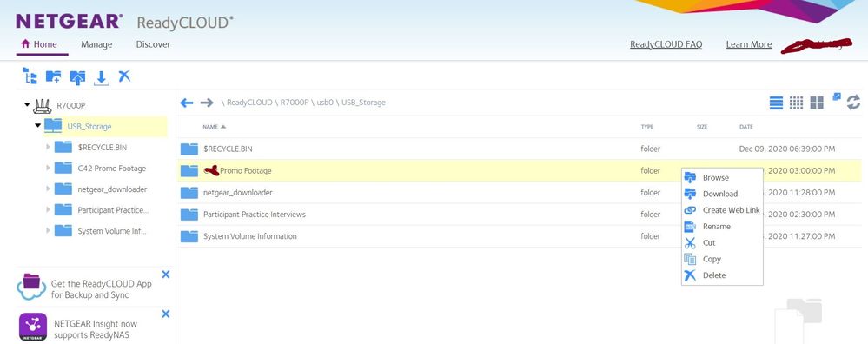The width and height of the screenshot is (868, 344).
Task: Click the NETGEAR logo
Action: click(70, 22)
